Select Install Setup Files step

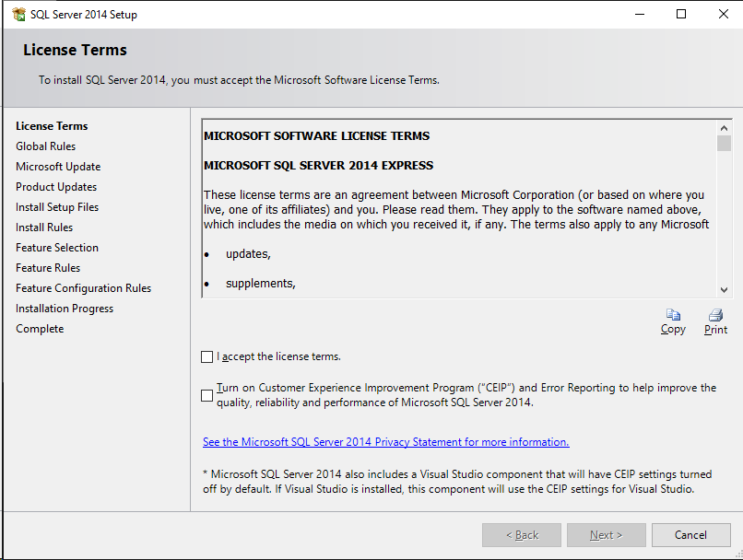(57, 207)
